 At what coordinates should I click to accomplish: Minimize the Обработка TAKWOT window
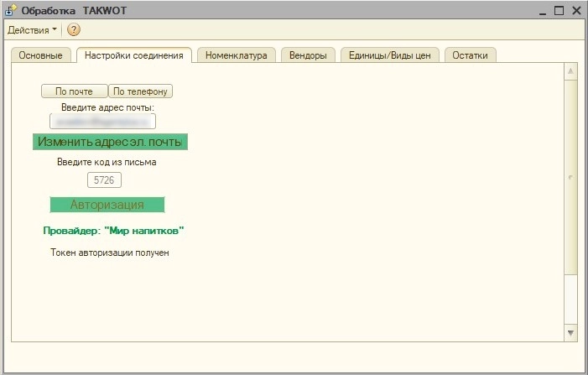click(x=537, y=11)
